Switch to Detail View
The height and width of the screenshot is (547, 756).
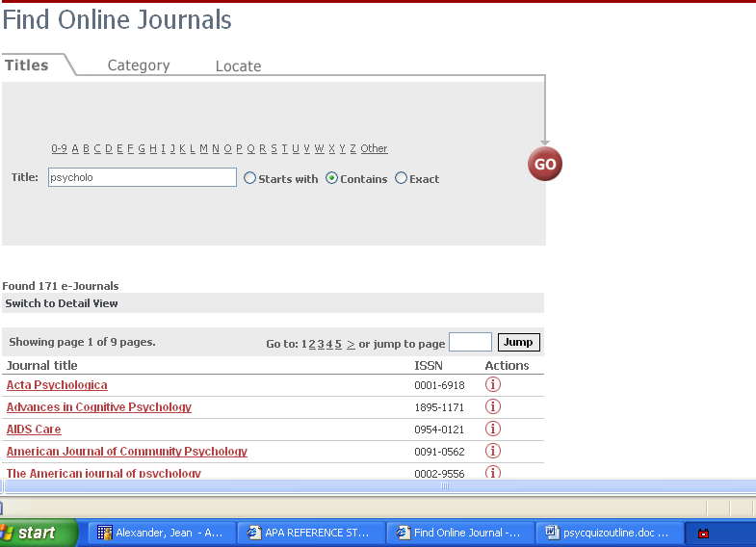point(62,303)
